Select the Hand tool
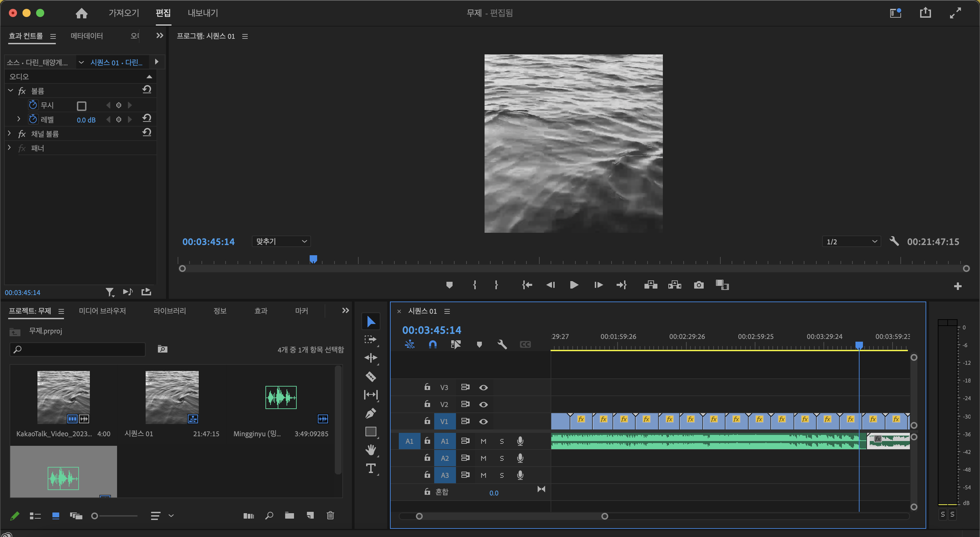This screenshot has width=980, height=537. (371, 450)
